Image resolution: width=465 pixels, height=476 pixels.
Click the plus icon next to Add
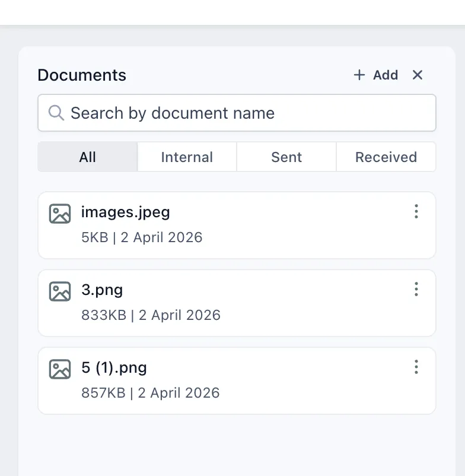[x=359, y=75]
